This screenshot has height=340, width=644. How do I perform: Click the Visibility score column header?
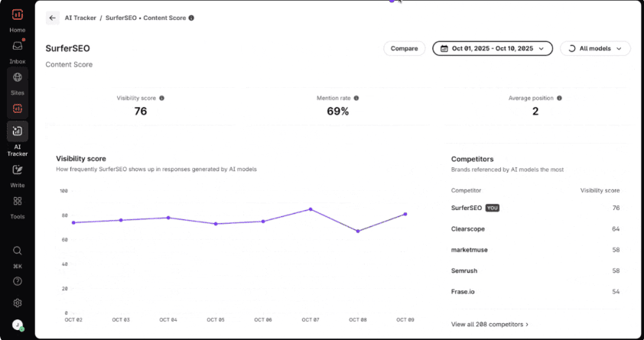[x=600, y=190]
